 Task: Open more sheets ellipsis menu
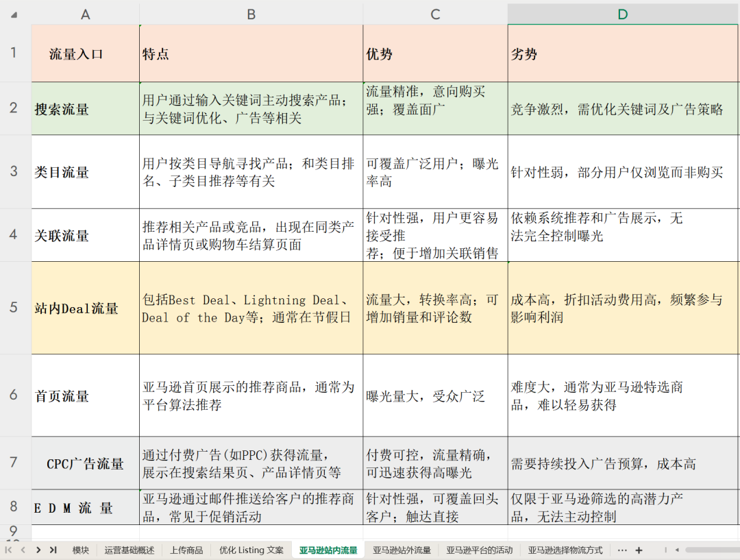(622, 550)
